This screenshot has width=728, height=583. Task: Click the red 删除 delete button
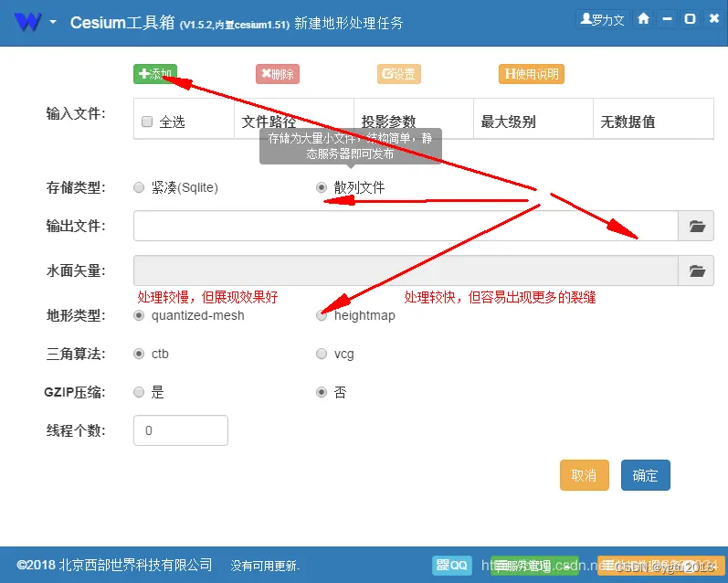[278, 74]
